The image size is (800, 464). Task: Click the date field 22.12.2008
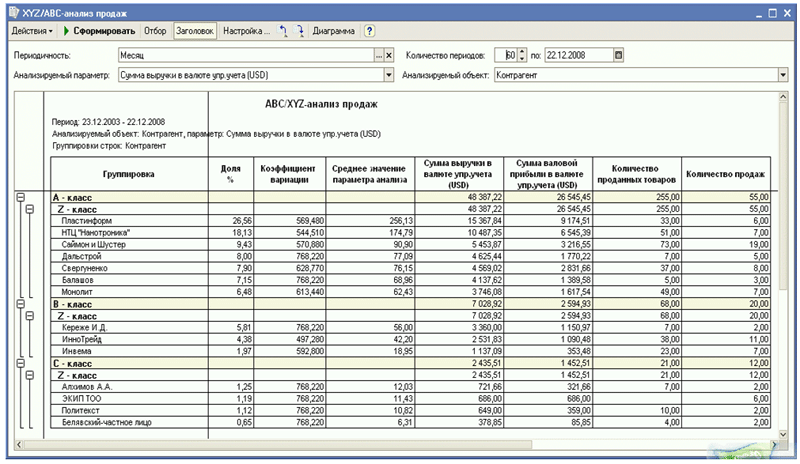coord(579,55)
